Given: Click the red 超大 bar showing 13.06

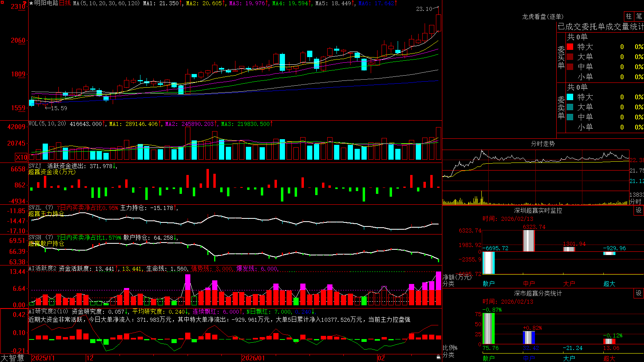Looking at the screenshot, I should (x=609, y=341).
